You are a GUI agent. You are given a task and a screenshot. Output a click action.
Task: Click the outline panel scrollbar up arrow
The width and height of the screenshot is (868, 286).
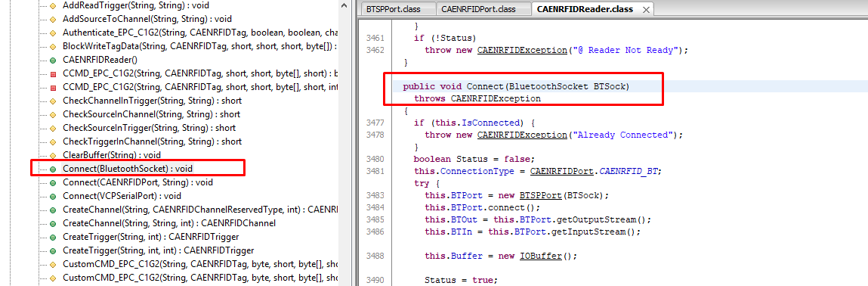point(344,5)
